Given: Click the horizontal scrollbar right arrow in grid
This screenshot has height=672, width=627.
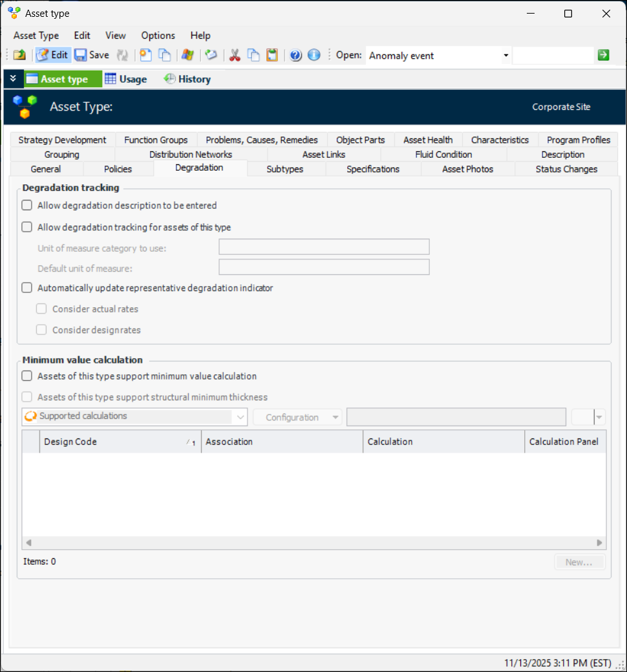Looking at the screenshot, I should coord(599,543).
